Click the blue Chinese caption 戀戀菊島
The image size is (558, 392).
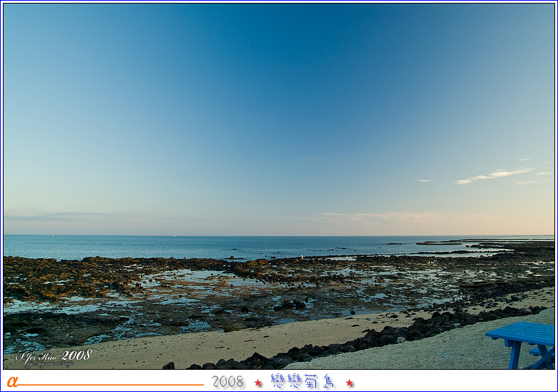pyautogui.click(x=303, y=381)
